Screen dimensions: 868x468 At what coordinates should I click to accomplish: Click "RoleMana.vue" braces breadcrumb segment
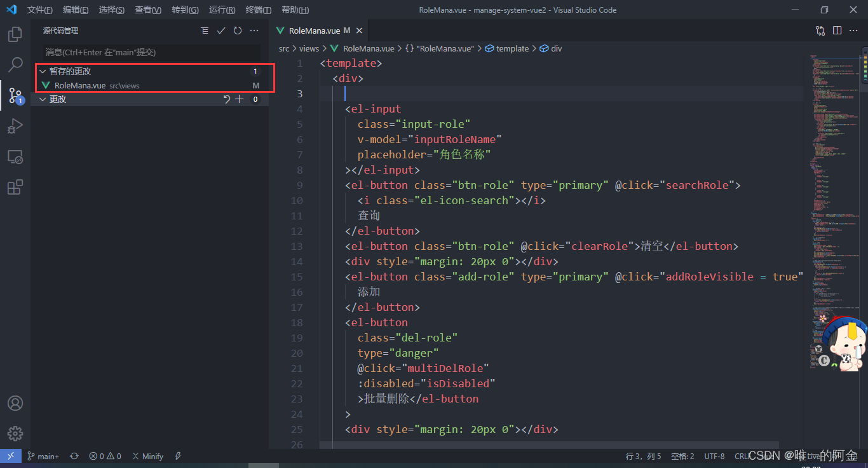point(440,48)
